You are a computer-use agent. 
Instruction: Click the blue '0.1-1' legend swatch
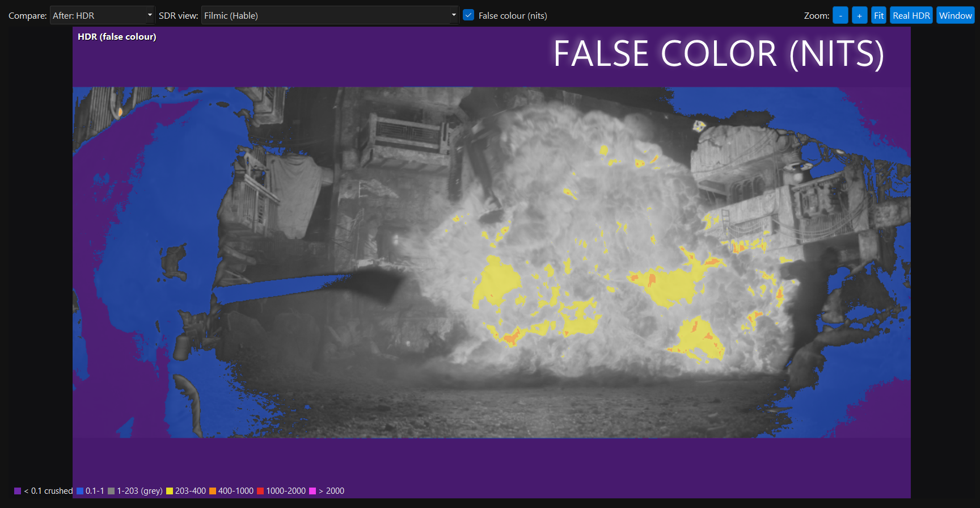[80, 491]
